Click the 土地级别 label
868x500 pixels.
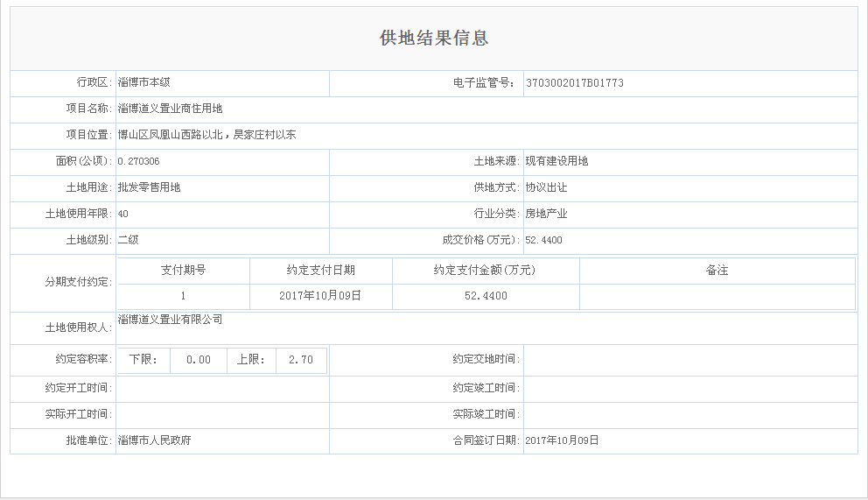pyautogui.click(x=89, y=240)
